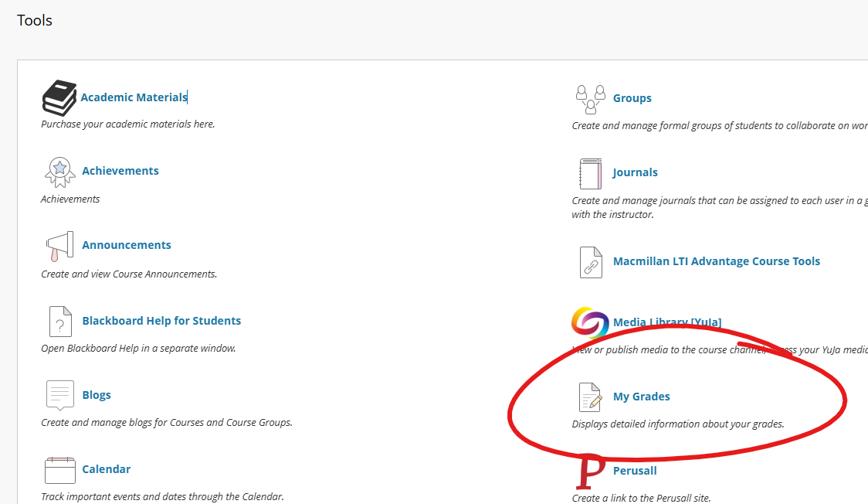Open the Announcements link
Viewport: 868px width, 504px height.
(x=126, y=245)
